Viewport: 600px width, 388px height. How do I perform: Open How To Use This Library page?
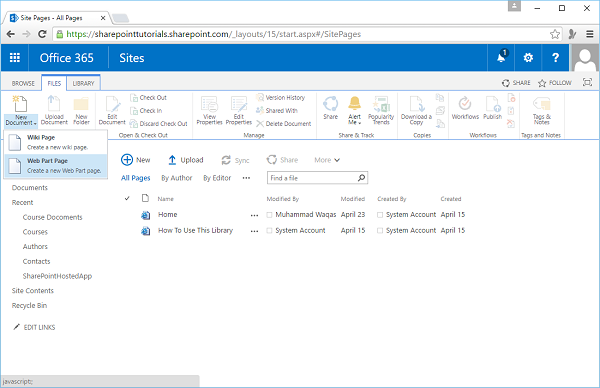(196, 230)
